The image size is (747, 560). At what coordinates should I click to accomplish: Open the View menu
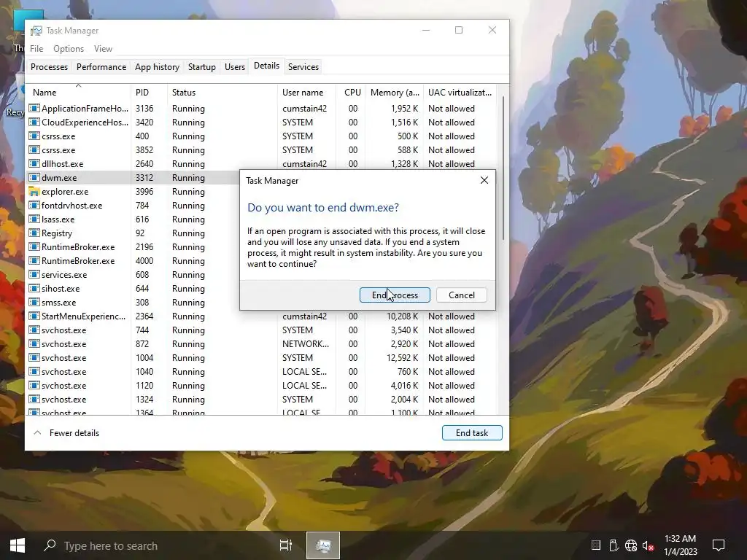point(103,49)
